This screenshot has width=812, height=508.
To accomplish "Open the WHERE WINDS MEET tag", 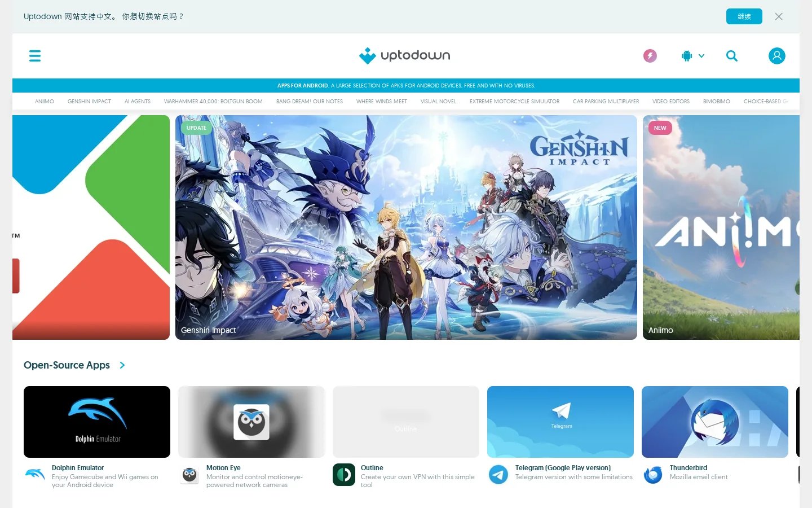I will [382, 102].
